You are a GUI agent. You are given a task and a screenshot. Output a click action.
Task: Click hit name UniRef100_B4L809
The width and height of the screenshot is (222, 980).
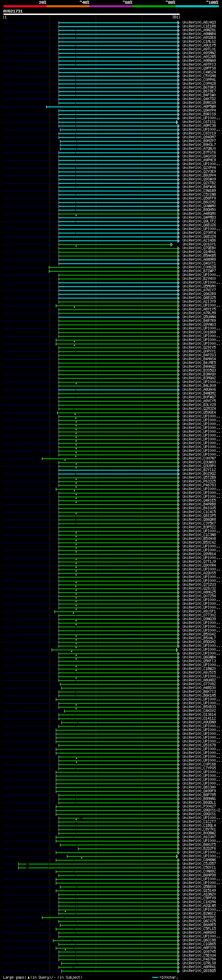(x=199, y=386)
